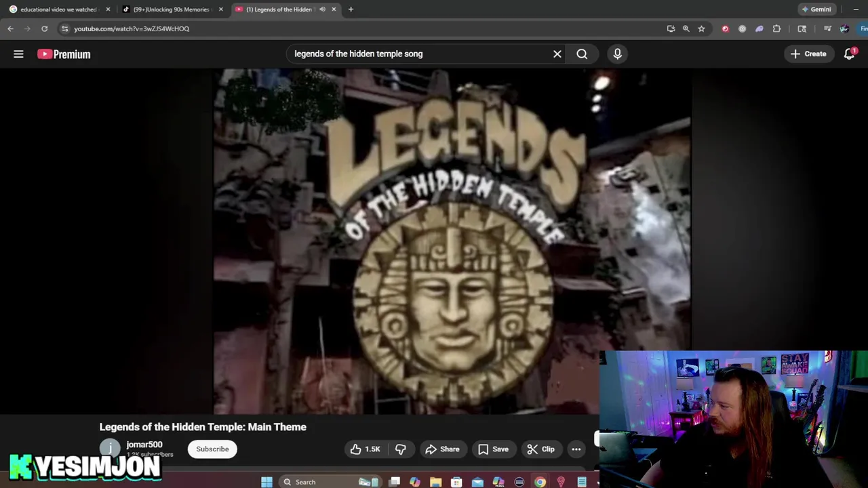868x488 pixels.
Task: Close the Legends of the Hidden tab
Action: point(334,9)
